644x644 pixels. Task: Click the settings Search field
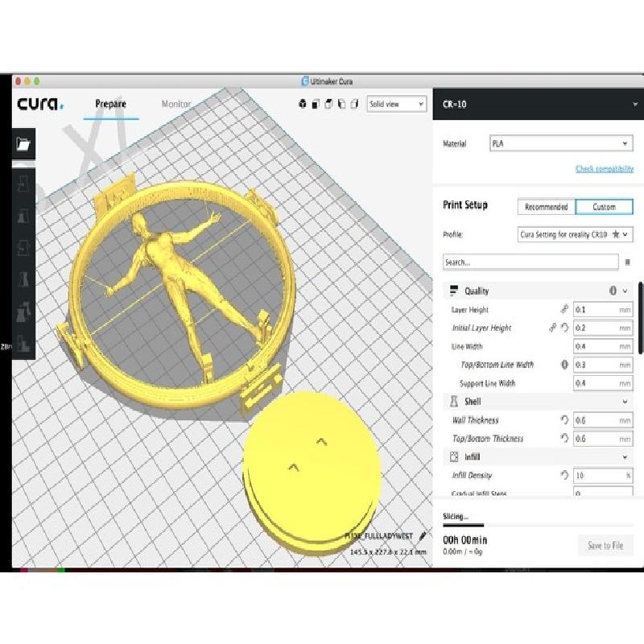[x=530, y=262]
